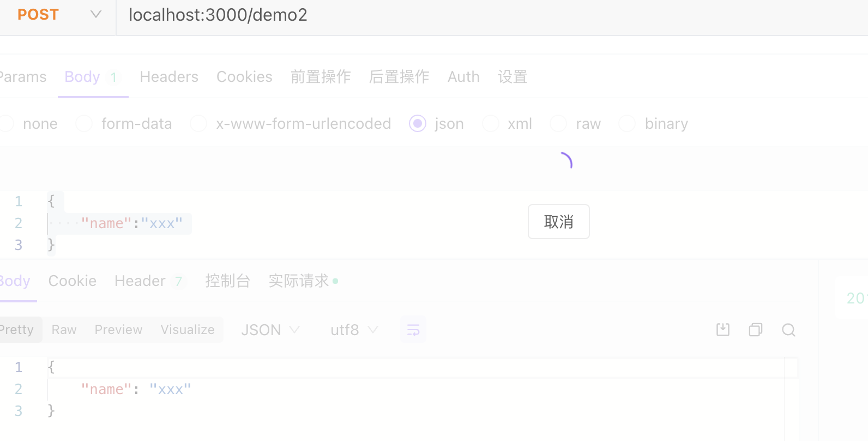Viewport: 868px width, 441px height.
Task: Click the download response icon
Action: point(723,330)
